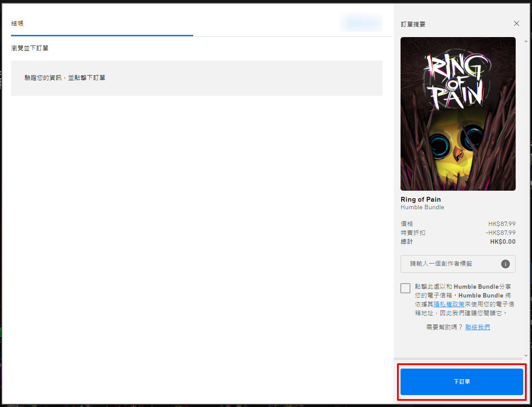Click the order summary scroll up arrow

tap(526, 41)
